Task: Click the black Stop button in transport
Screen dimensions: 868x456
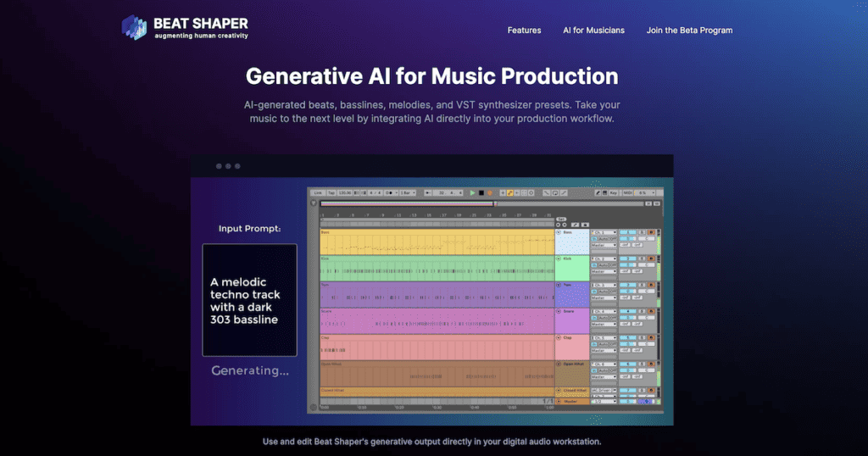Action: click(481, 192)
